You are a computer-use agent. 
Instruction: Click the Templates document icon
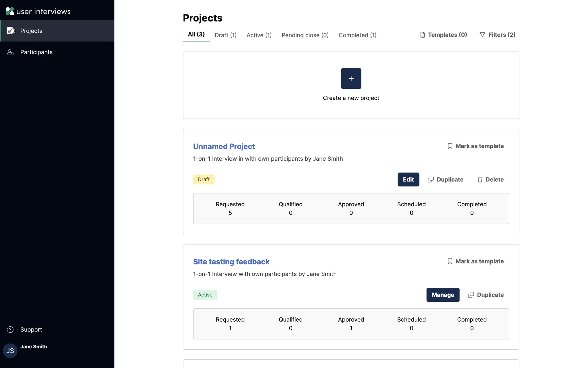423,35
